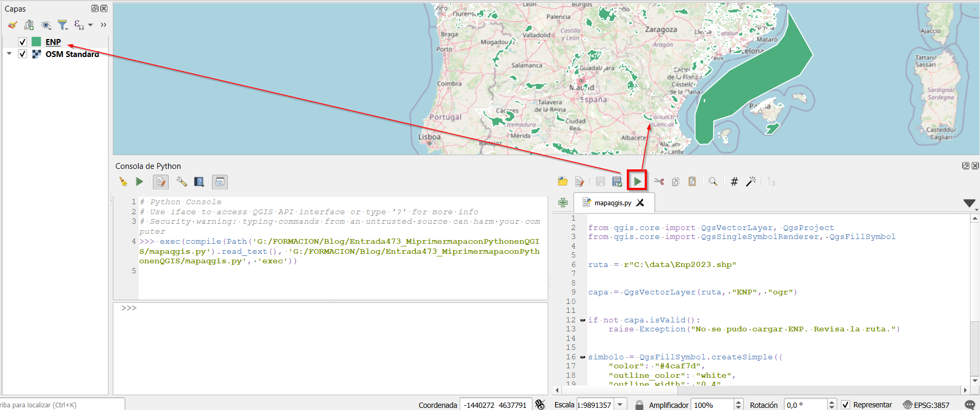Toggle comment with the hash icon

pos(734,182)
